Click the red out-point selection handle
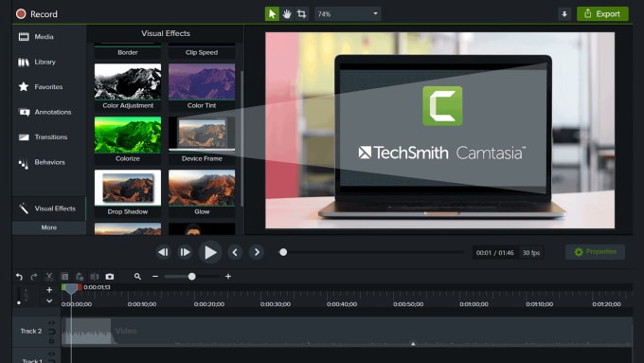The image size is (644, 363). [80, 287]
